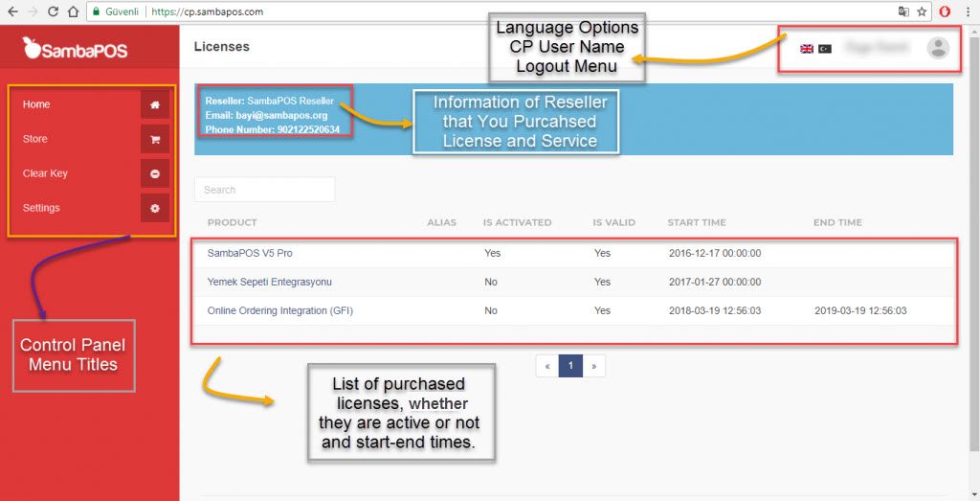Screen dimensions: 980x501
Task: Reload the page with the refresh icon
Action: click(x=54, y=11)
